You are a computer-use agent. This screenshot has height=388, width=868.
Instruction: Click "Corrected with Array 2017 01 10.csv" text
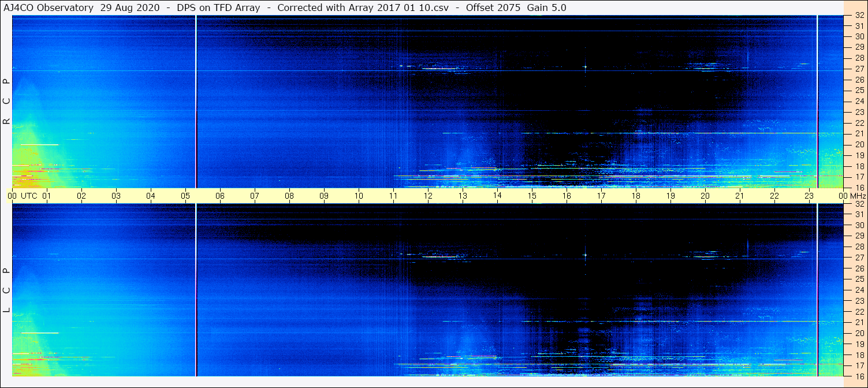(363, 8)
